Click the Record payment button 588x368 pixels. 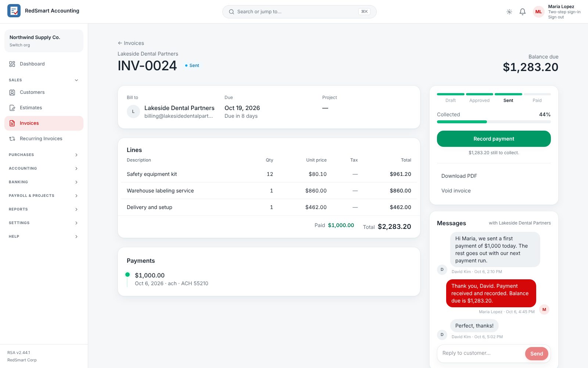click(x=494, y=139)
